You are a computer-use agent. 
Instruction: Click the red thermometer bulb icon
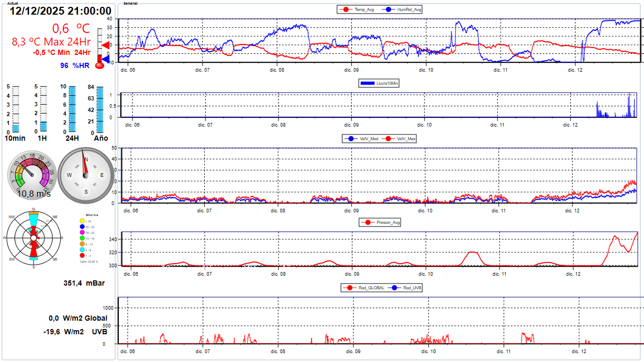click(99, 65)
